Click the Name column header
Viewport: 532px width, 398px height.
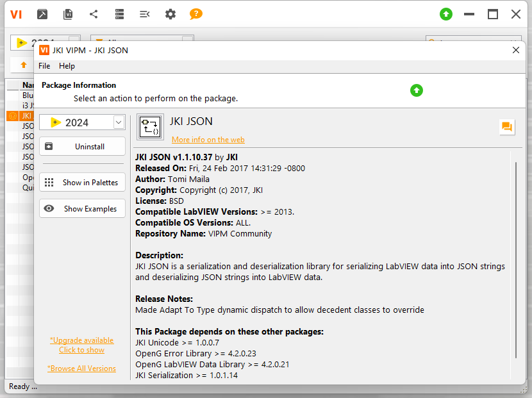[27, 85]
